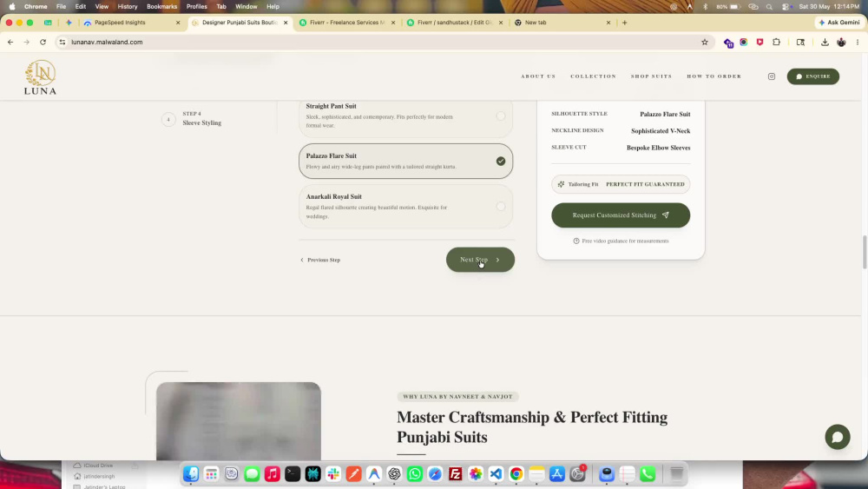Open the Profiles menu

[196, 7]
